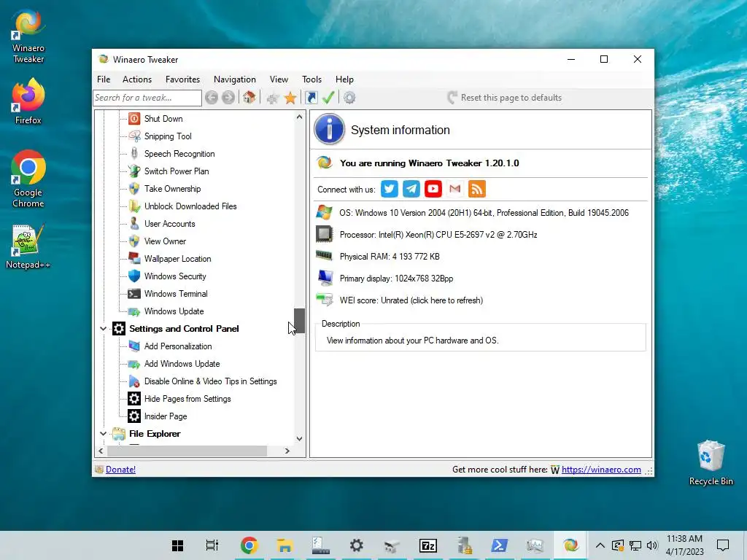Open the RSS feed icon
747x560 pixels.
(477, 189)
